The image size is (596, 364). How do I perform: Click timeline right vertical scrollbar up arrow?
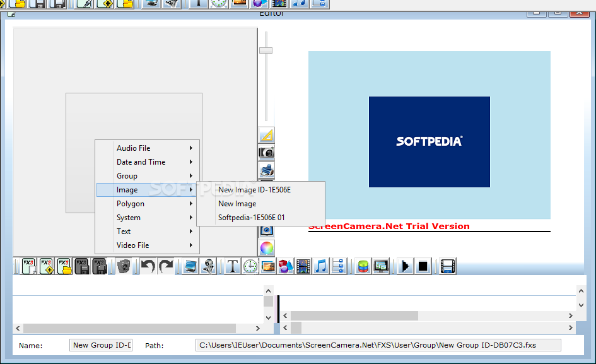(x=581, y=291)
